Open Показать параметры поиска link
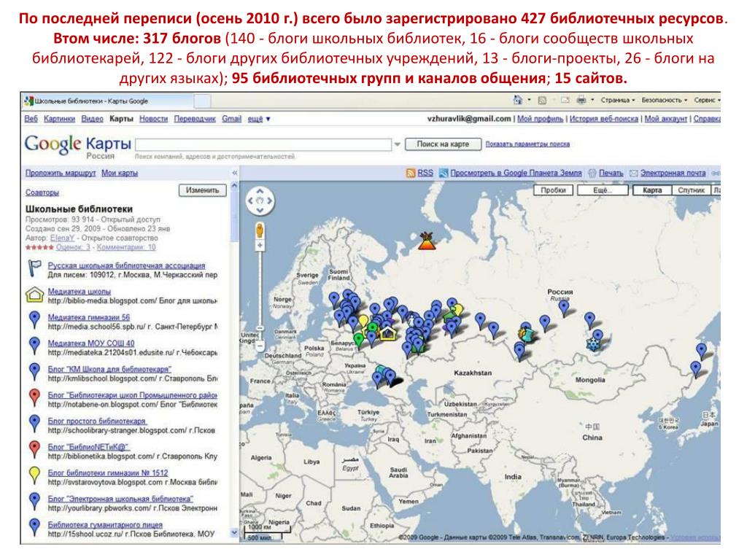This screenshot has width=747, height=560. pos(527,144)
